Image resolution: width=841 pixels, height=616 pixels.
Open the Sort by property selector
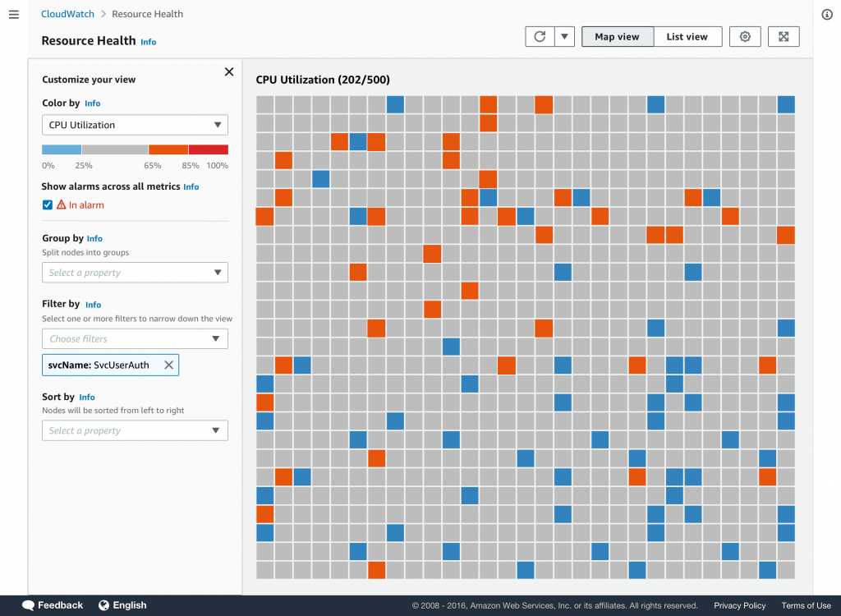pyautogui.click(x=135, y=430)
